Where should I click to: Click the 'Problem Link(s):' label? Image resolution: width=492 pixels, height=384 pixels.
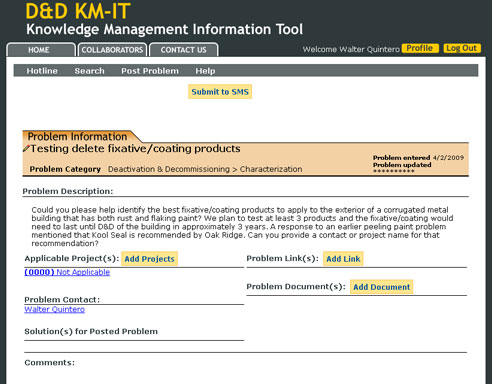point(283,258)
